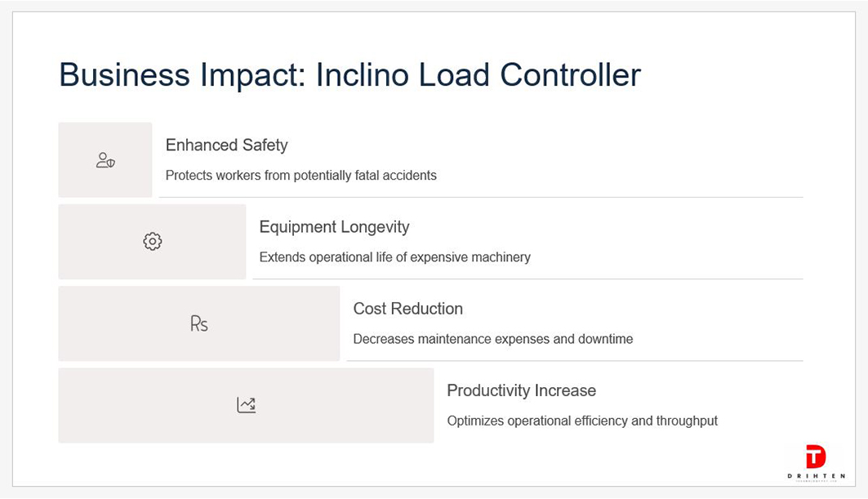The image size is (868, 499).
Task: Click the red Drihten T logo
Action: (x=816, y=457)
